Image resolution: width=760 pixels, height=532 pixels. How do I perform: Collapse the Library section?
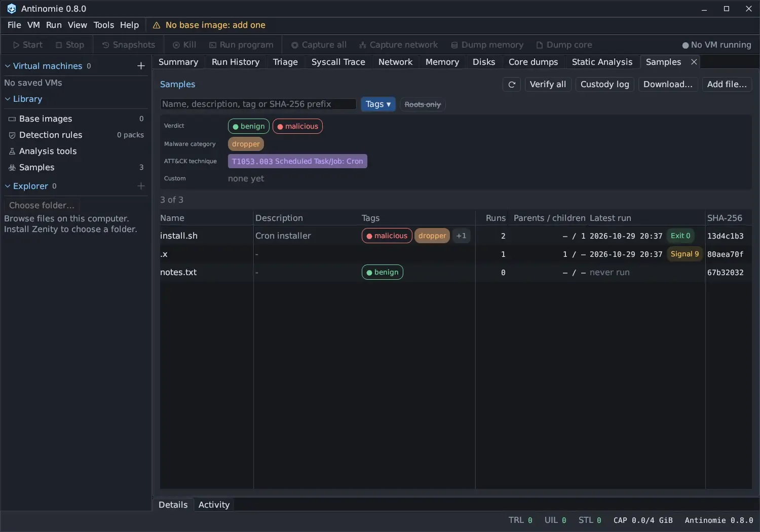(8, 99)
